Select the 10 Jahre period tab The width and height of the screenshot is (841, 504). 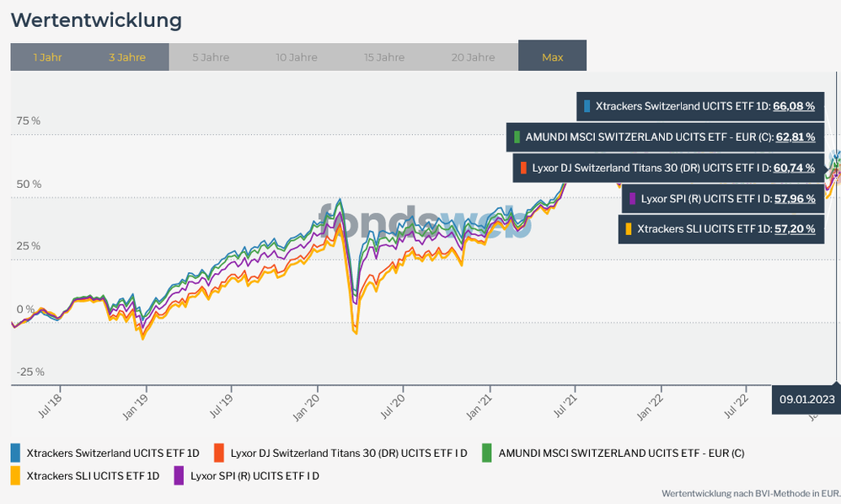[297, 57]
